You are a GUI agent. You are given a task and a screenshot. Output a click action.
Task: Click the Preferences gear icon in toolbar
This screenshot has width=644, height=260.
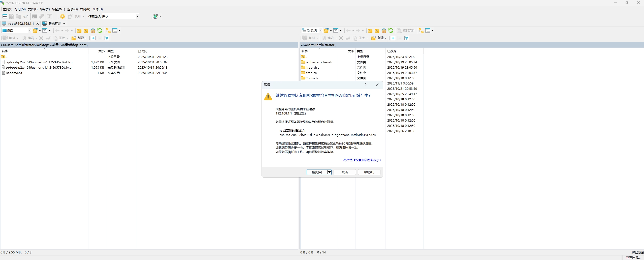[x=62, y=16]
